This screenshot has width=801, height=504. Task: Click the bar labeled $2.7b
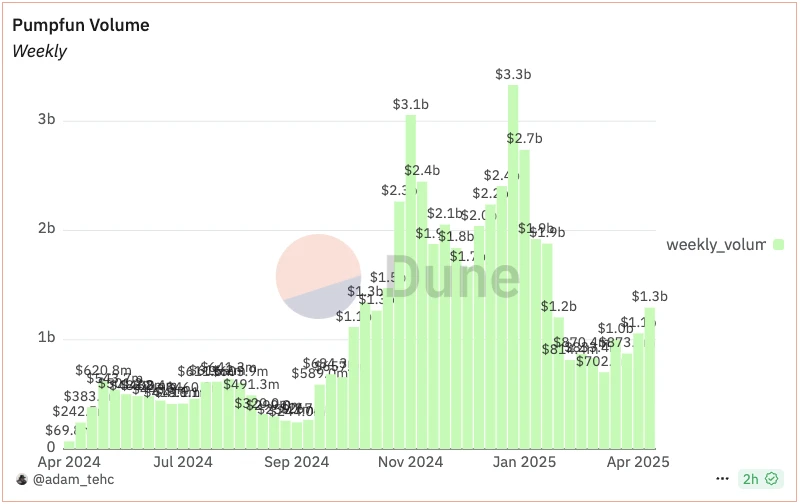pos(524,300)
